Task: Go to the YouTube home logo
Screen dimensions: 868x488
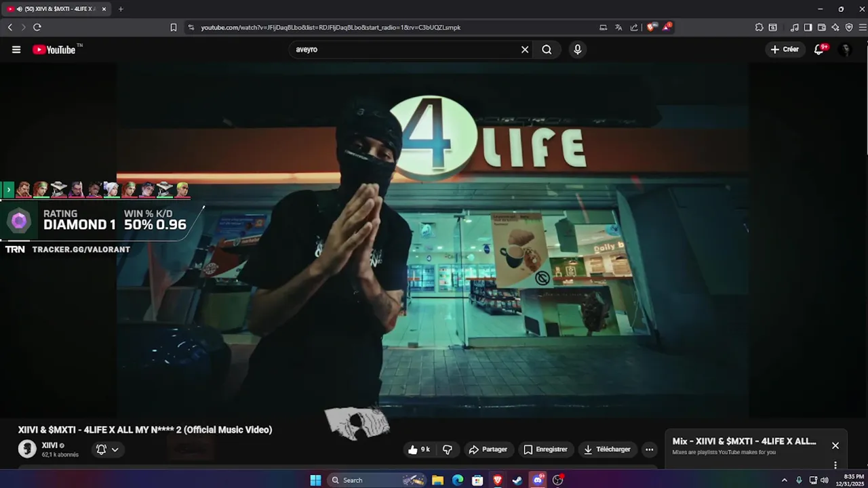Action: (54, 49)
